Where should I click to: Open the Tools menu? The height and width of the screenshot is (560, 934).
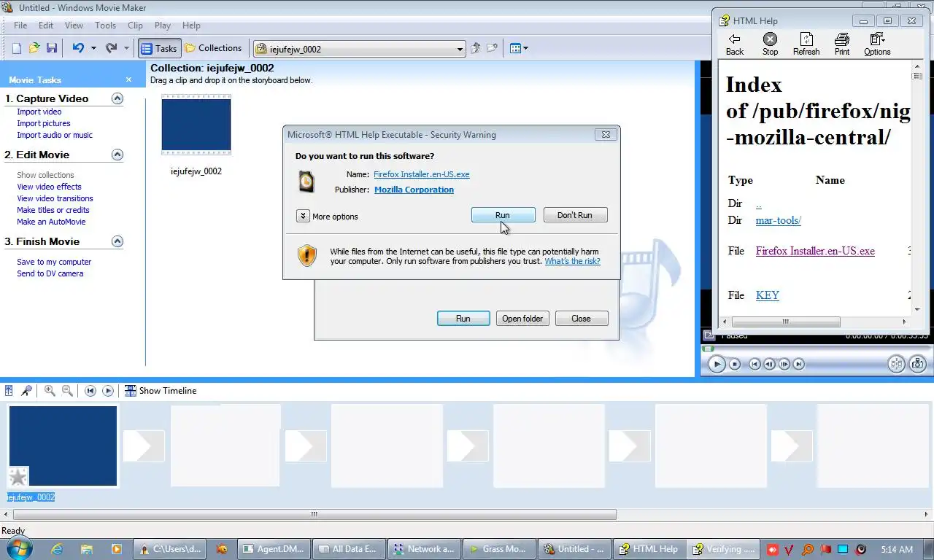click(x=105, y=26)
